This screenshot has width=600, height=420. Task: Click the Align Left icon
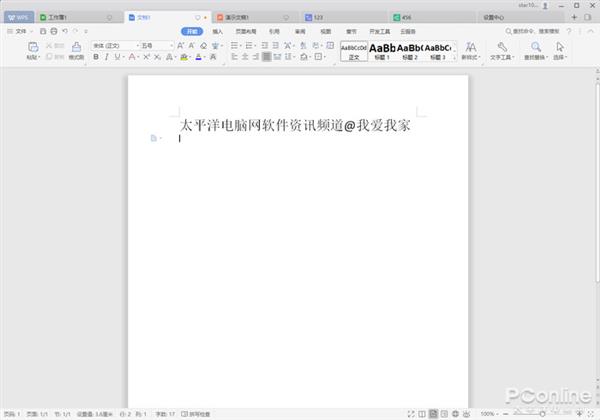click(x=235, y=57)
